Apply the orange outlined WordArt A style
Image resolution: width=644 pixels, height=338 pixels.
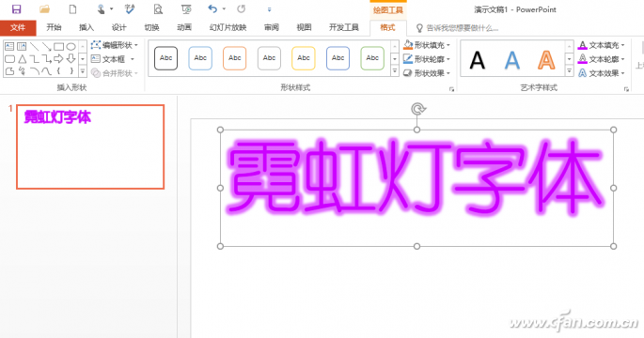coord(546,60)
